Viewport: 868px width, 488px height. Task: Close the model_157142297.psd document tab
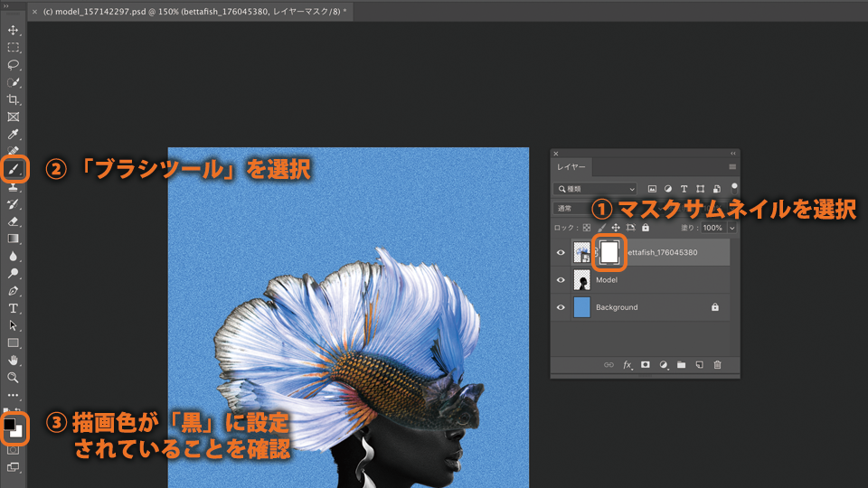point(34,11)
